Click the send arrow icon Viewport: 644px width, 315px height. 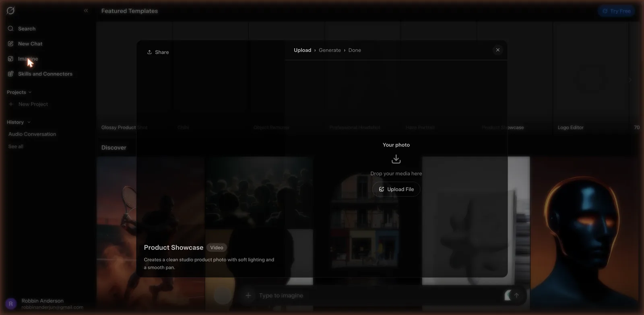click(x=516, y=295)
